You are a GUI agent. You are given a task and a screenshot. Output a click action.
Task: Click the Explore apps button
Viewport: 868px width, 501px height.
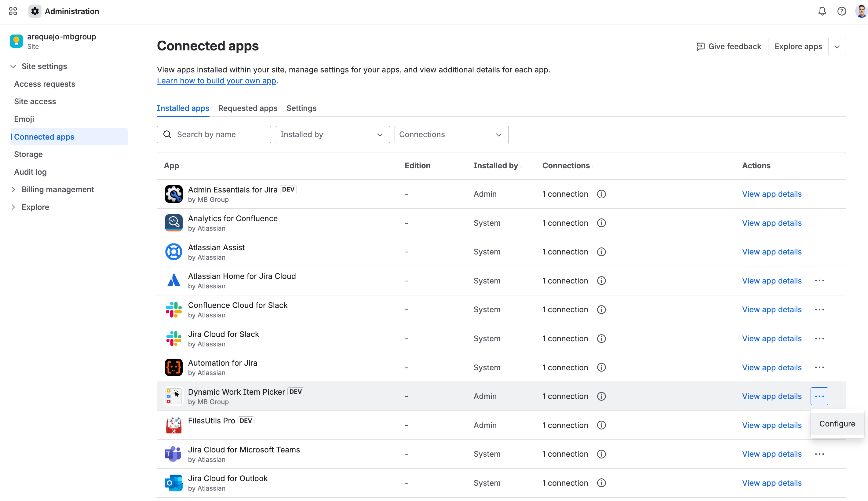pos(798,47)
